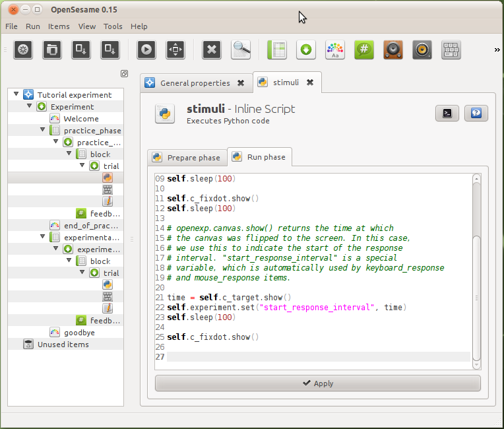Open the script editor terminal button
504x429 pixels.
click(447, 113)
